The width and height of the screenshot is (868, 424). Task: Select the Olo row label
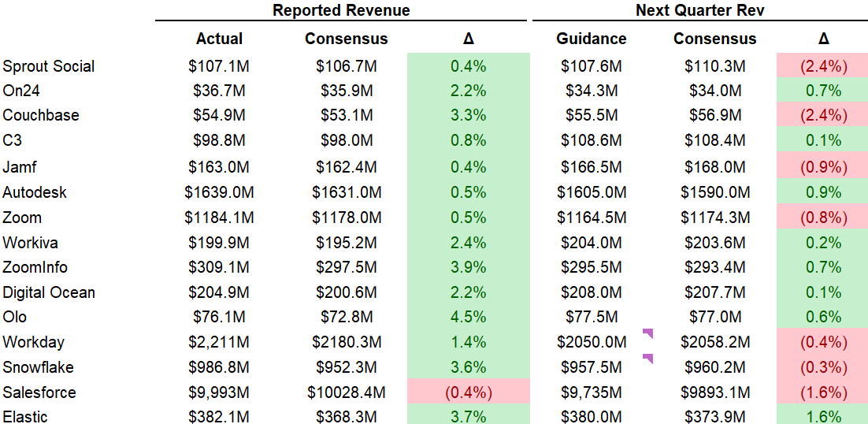14,317
